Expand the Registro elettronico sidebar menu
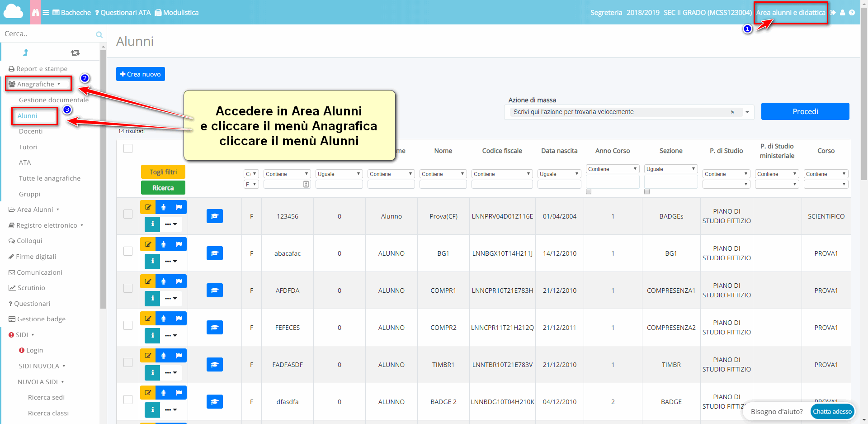Viewport: 868px width, 424px height. [46, 225]
